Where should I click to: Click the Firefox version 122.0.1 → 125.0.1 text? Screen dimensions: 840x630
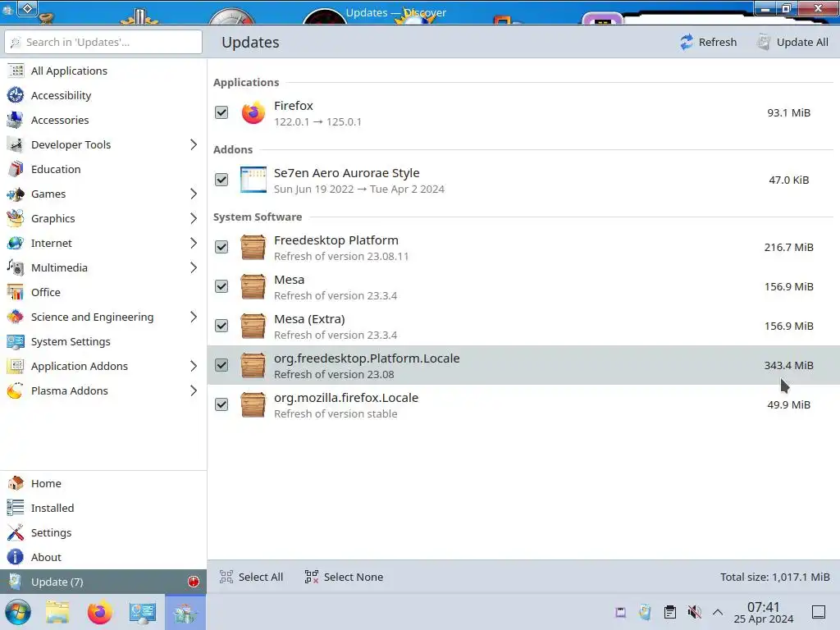[x=317, y=121]
